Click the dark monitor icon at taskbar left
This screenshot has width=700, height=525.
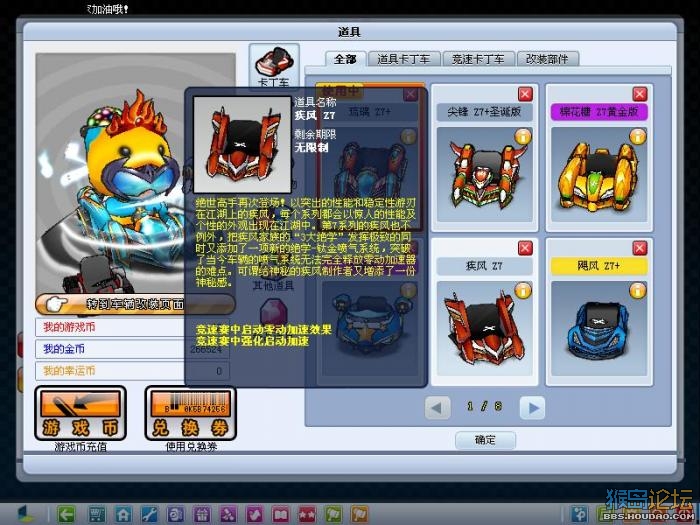click(25, 515)
